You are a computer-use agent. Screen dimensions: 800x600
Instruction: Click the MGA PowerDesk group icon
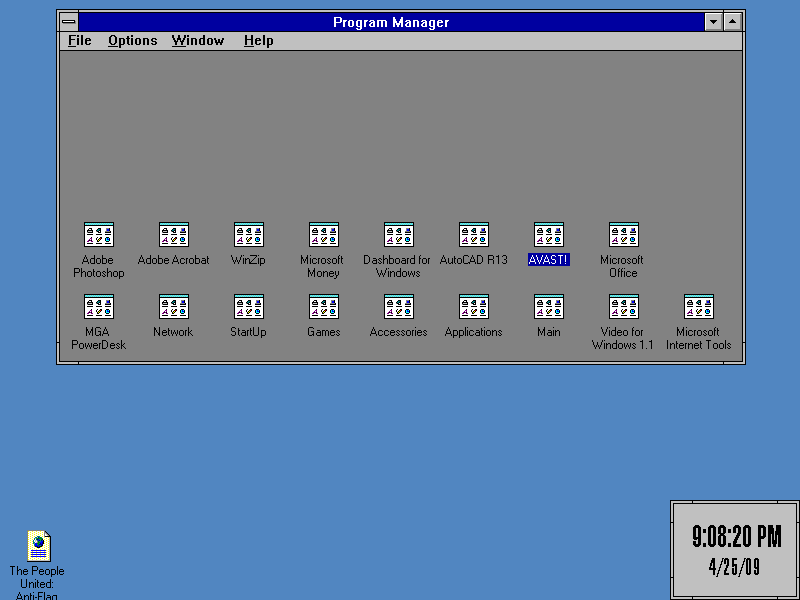pos(99,307)
